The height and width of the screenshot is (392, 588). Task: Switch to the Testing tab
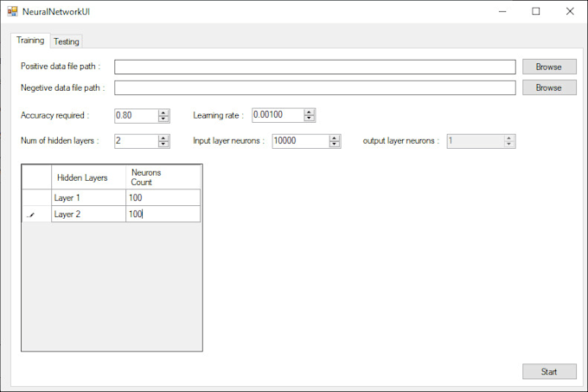[67, 41]
